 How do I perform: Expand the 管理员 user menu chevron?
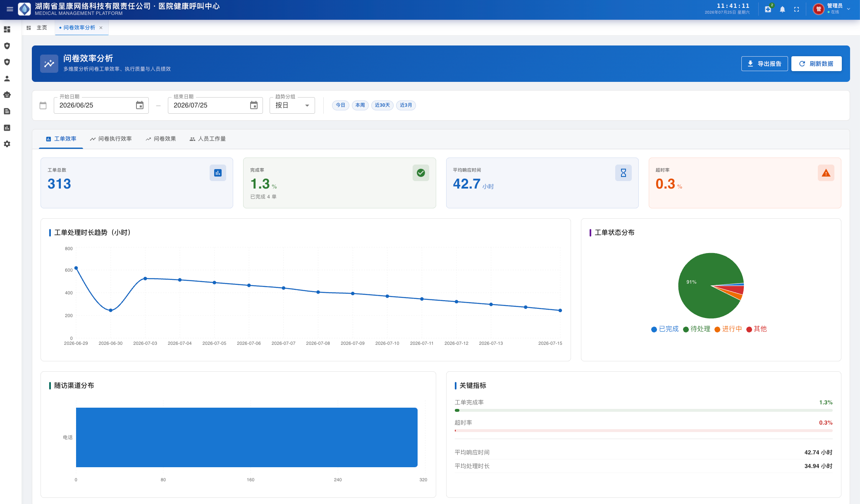(848, 9)
